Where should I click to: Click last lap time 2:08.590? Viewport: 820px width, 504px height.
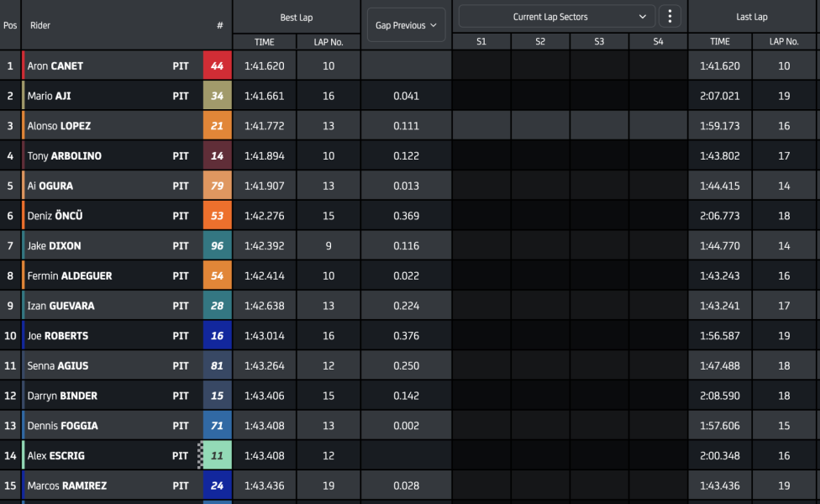719,396
